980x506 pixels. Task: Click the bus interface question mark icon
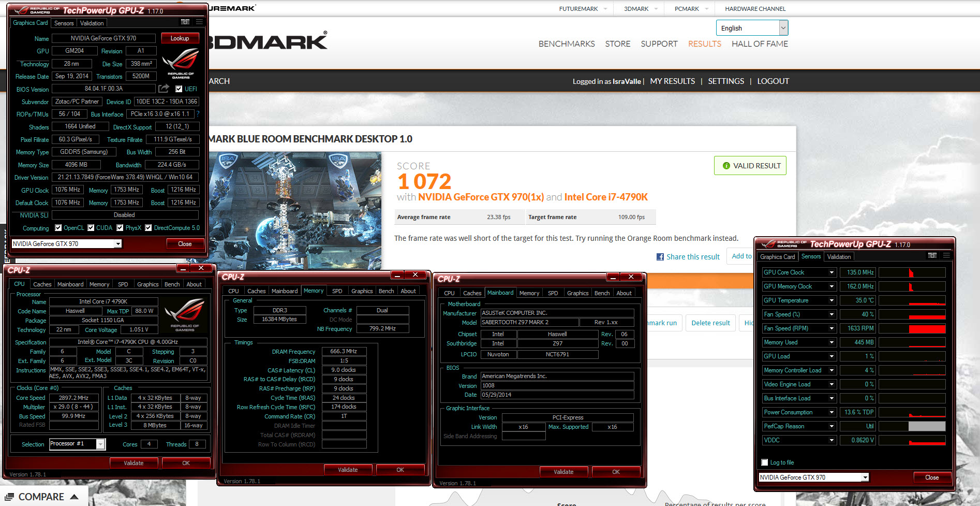pyautogui.click(x=198, y=114)
